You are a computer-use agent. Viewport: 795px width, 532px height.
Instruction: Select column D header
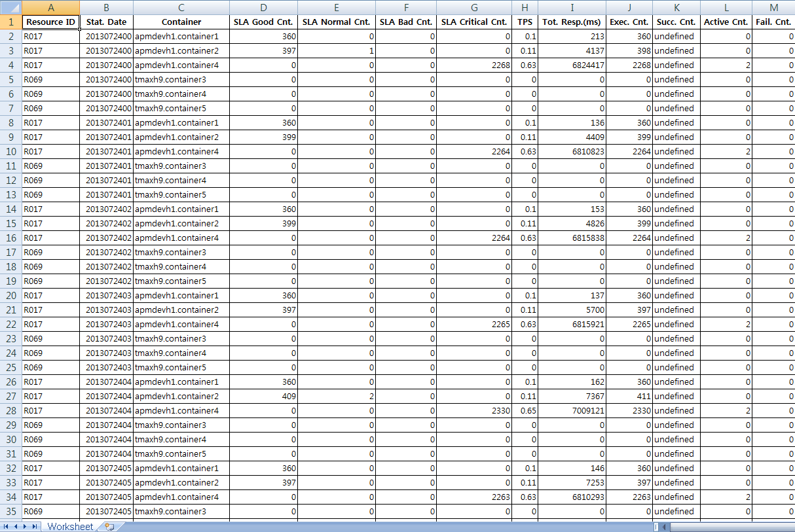[263, 7]
